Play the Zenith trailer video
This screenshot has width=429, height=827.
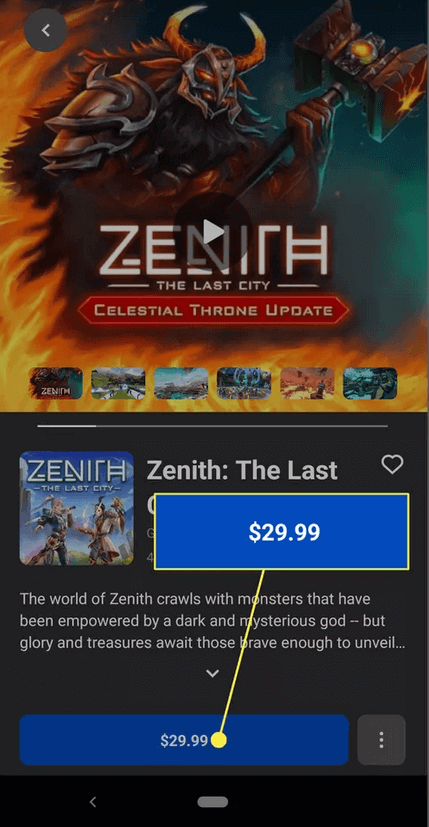pos(212,231)
